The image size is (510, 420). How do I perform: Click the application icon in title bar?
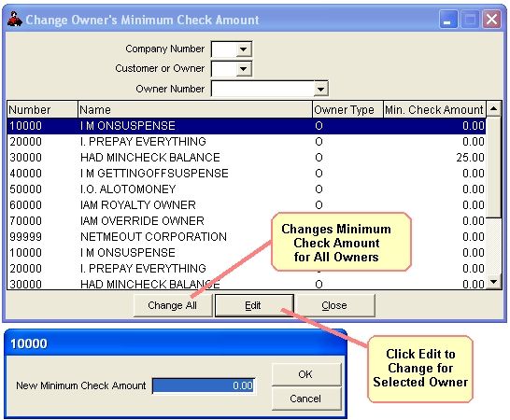tap(15, 20)
